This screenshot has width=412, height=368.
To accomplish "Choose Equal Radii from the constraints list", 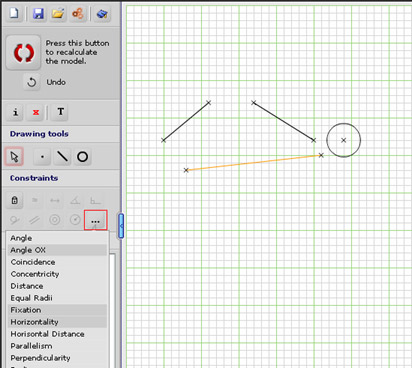I will click(x=57, y=298).
